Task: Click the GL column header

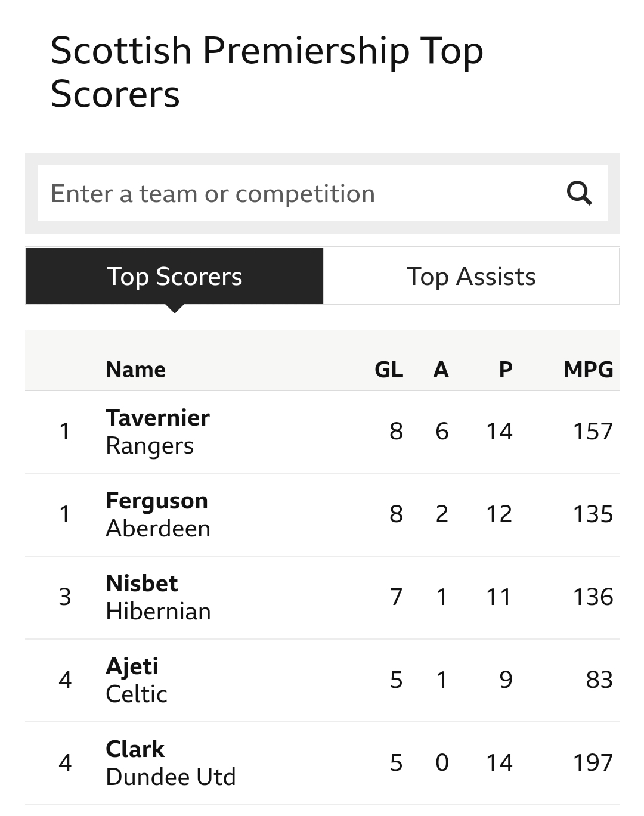Action: point(389,370)
